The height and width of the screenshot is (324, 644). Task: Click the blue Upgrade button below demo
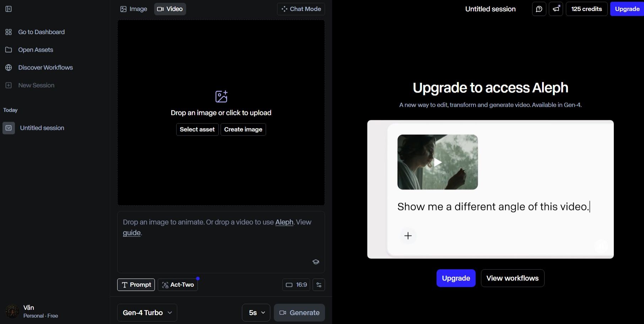tap(456, 278)
